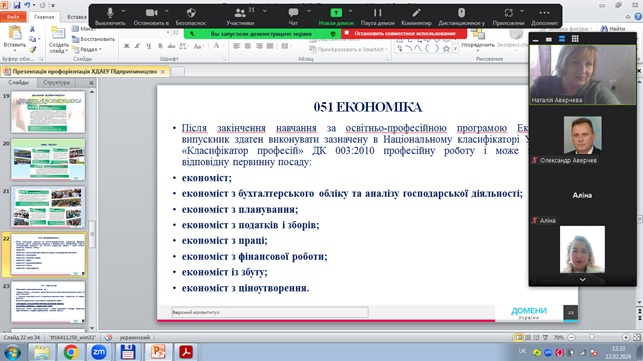Image resolution: width=643 pixels, height=361 pixels.
Task: Start new share with green icon
Action: pos(336,16)
